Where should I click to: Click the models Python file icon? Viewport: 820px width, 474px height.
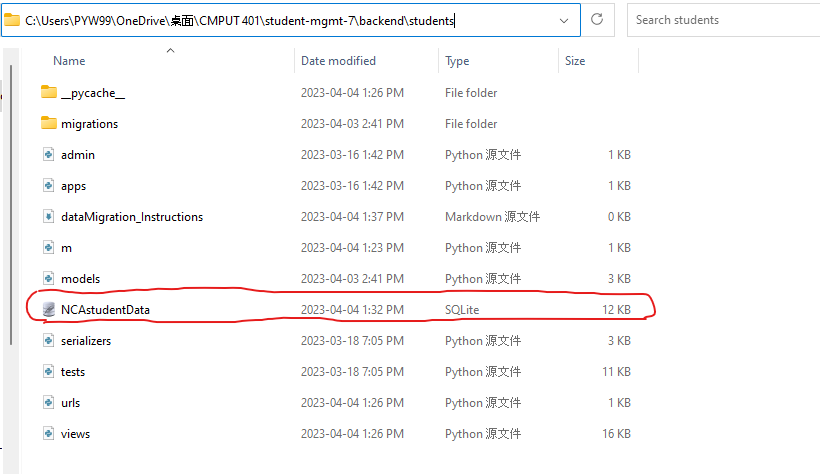[49, 279]
